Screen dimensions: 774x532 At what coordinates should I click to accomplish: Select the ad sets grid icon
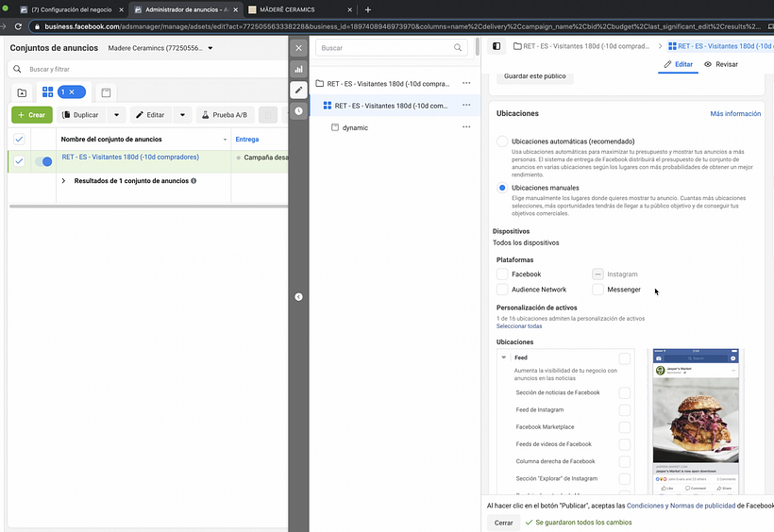[x=47, y=91]
